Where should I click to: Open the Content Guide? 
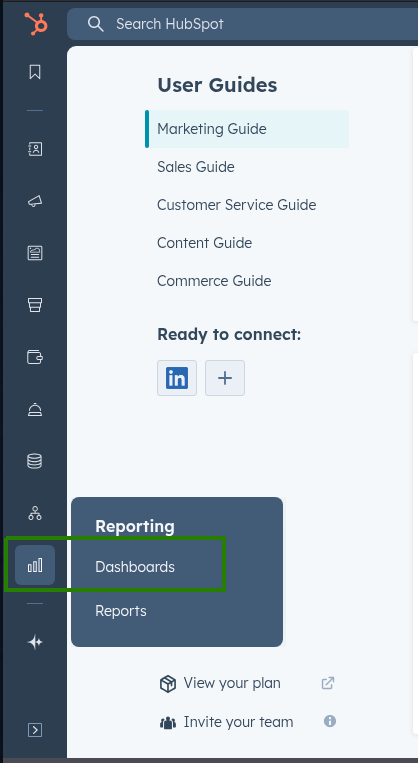coord(204,243)
